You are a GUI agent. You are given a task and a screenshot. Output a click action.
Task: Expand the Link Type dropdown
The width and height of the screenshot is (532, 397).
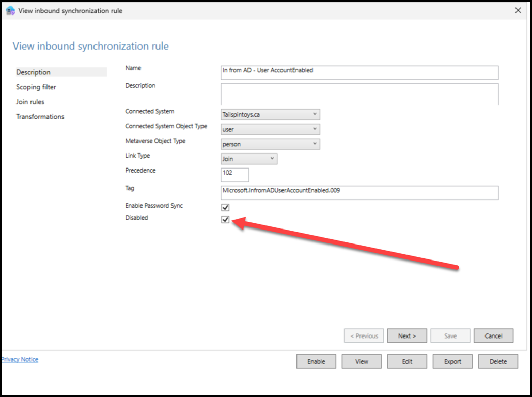point(249,159)
